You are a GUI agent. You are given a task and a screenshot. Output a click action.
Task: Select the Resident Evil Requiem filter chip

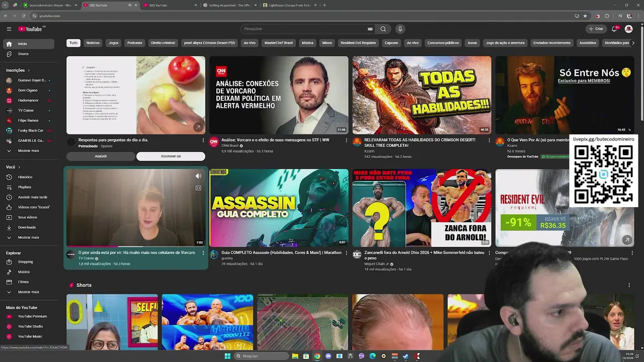click(358, 43)
